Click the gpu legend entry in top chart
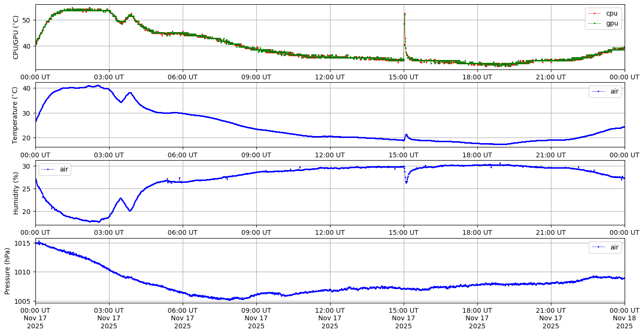644x334 pixels. tap(611, 23)
